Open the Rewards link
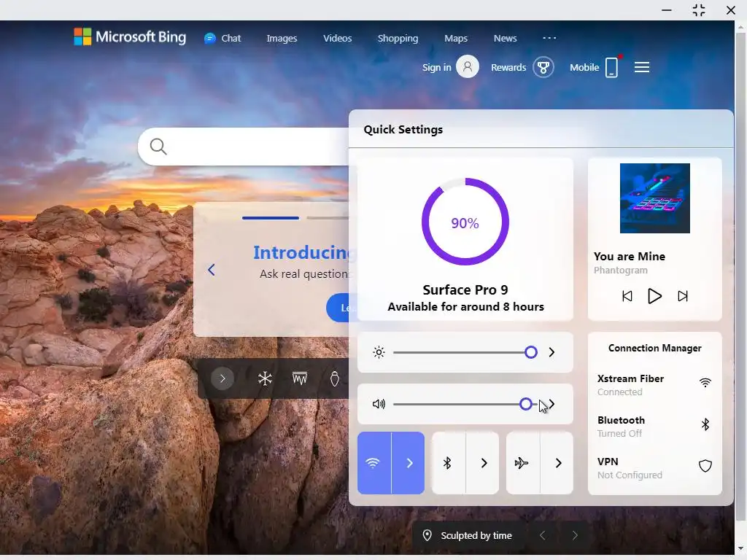747x560 pixels. pos(508,68)
